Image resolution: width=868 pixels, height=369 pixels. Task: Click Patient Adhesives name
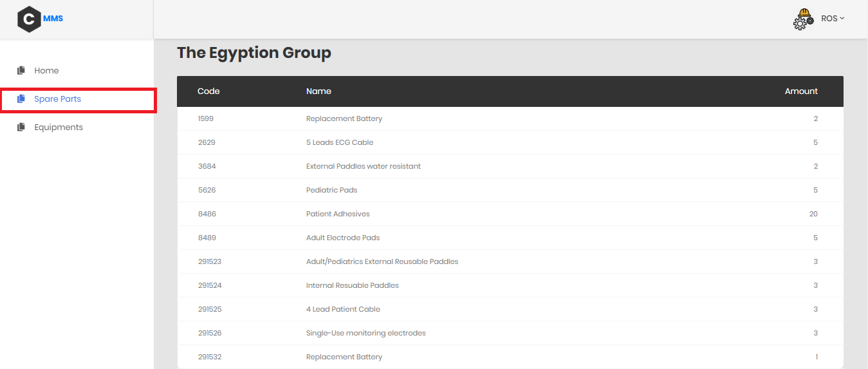pyautogui.click(x=338, y=214)
